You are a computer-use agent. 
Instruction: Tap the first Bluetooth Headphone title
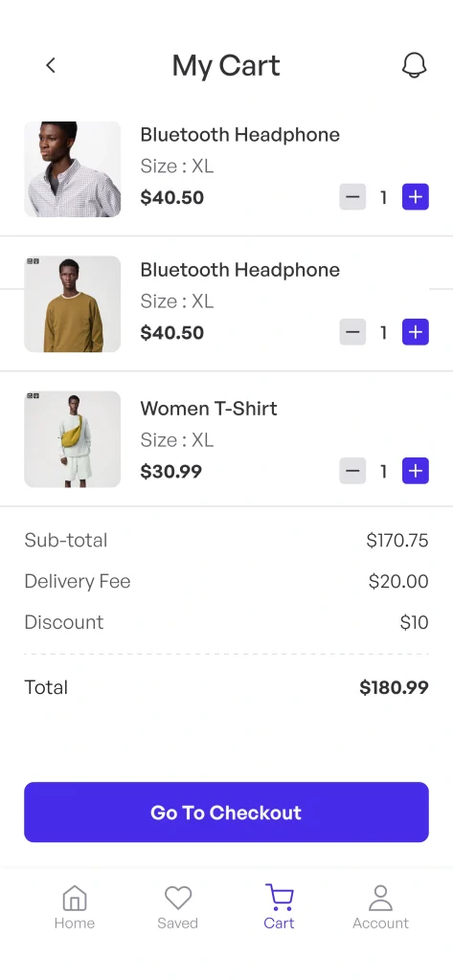(x=240, y=134)
